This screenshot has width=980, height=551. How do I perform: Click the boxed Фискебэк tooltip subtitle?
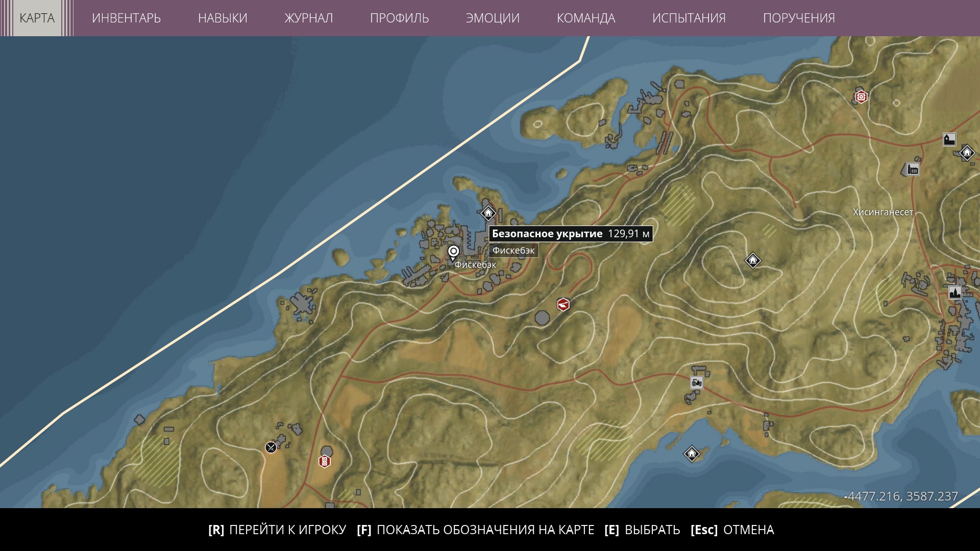[513, 251]
